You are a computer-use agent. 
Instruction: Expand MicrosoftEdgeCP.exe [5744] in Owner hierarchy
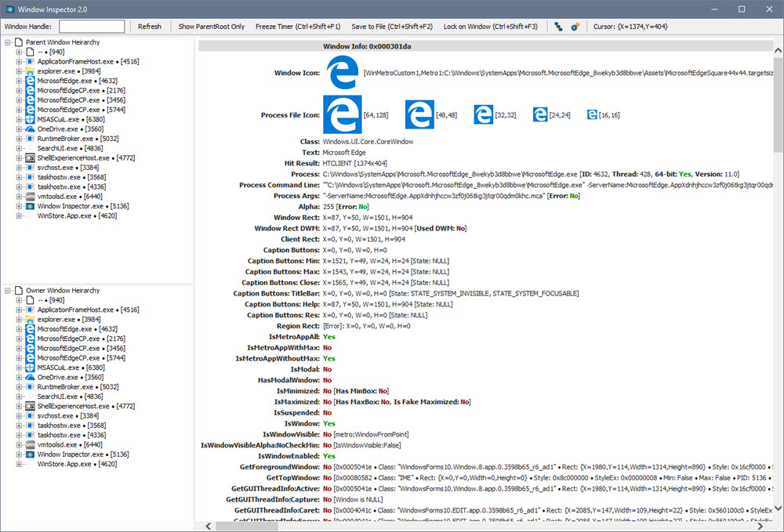(19, 358)
